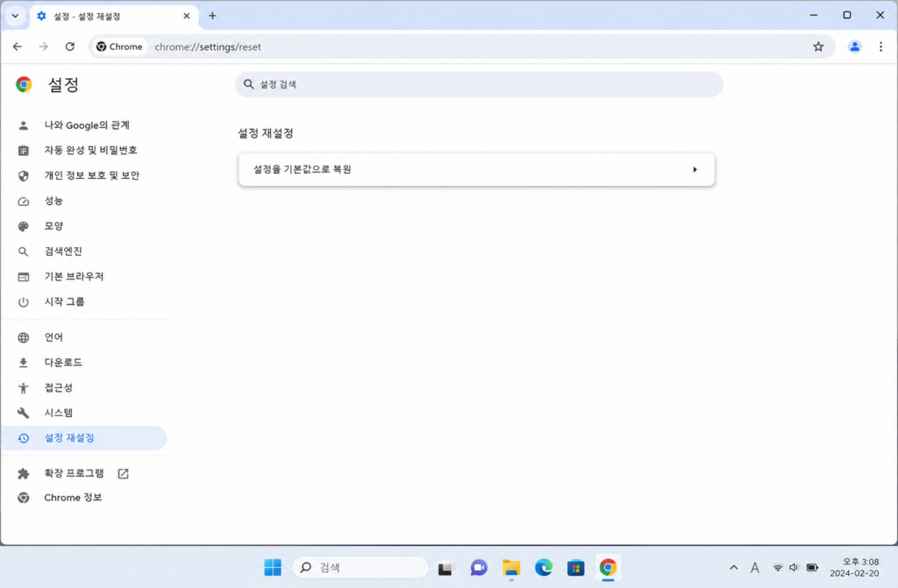
Task: Click the 시작 그룹 sidebar text
Action: 64,301
